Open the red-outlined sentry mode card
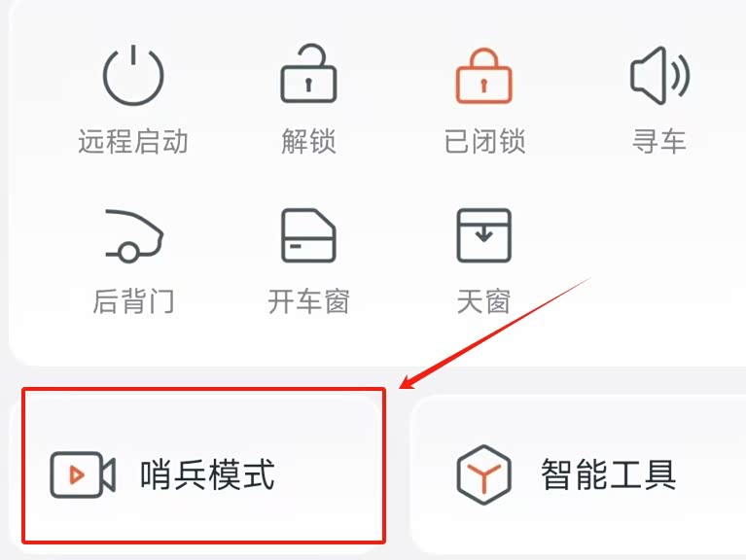The height and width of the screenshot is (560, 746). coord(203,466)
